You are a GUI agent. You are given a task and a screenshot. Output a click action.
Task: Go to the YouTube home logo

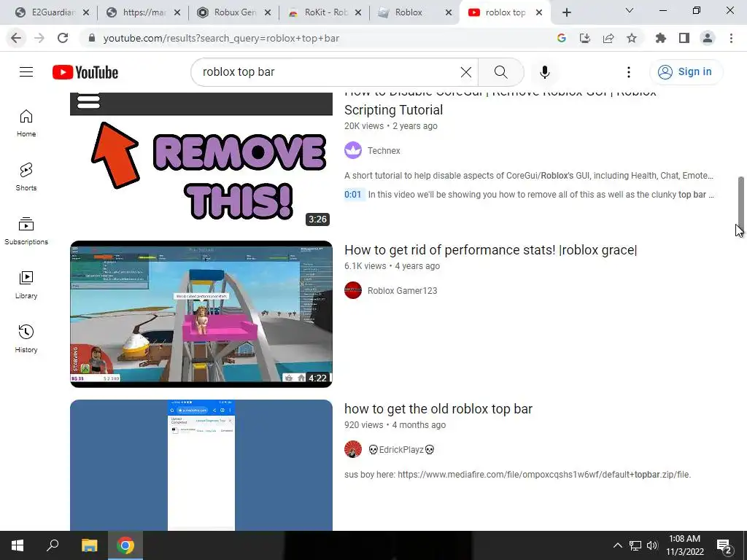(85, 72)
